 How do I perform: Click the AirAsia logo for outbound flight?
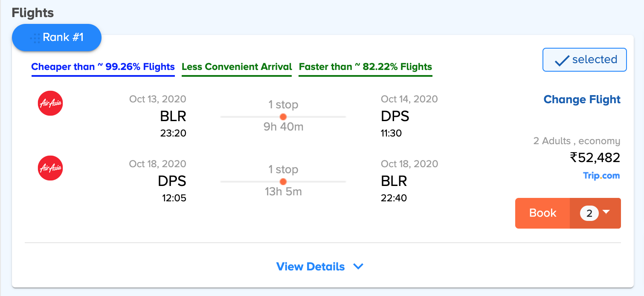50,103
